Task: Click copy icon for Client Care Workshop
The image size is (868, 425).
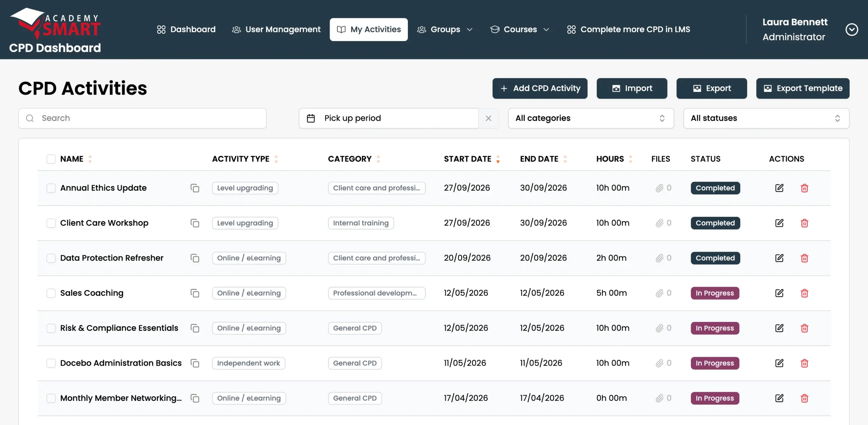Action: pyautogui.click(x=195, y=223)
